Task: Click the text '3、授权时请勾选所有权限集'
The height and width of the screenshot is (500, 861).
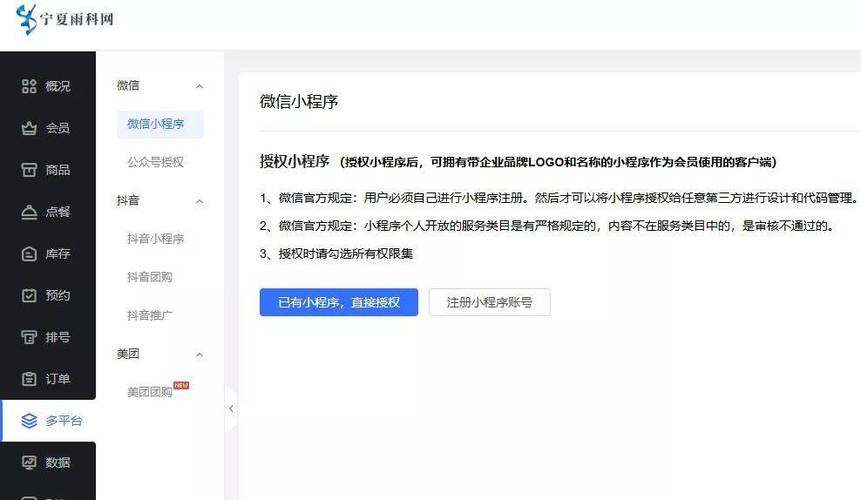Action: click(336, 254)
